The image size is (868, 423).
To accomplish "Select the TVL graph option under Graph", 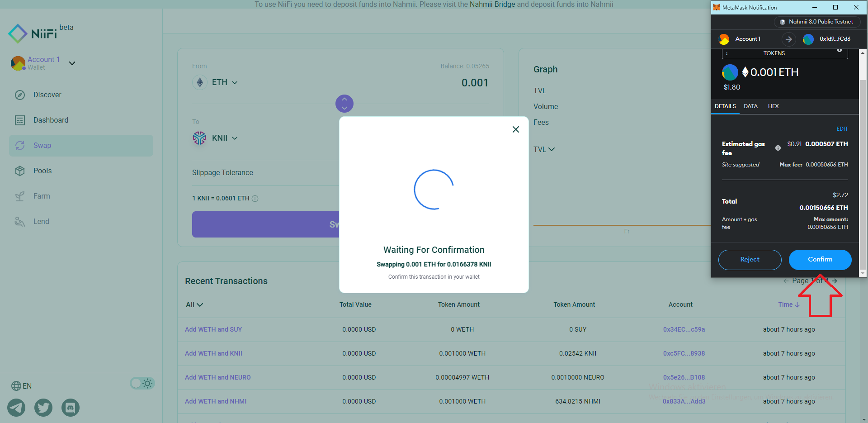I will (540, 91).
